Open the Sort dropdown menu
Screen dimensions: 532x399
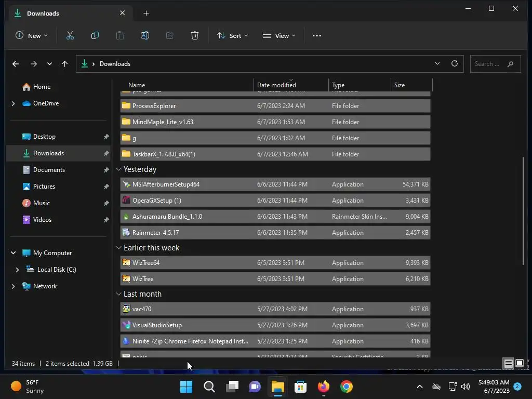click(x=233, y=36)
